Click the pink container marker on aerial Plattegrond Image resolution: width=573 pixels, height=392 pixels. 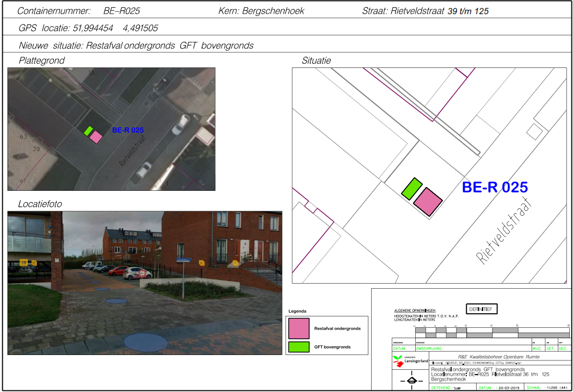pyautogui.click(x=95, y=137)
